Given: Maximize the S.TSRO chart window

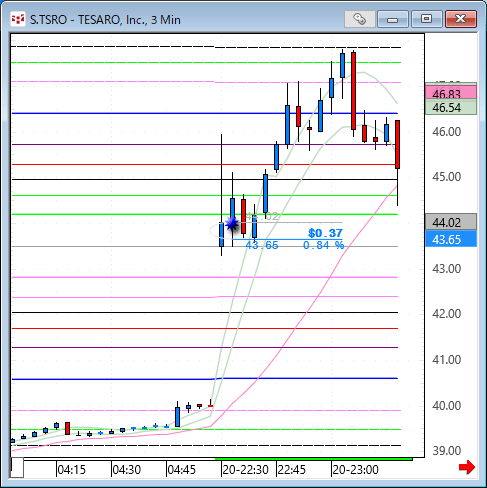Looking at the screenshot, I should point(427,19).
